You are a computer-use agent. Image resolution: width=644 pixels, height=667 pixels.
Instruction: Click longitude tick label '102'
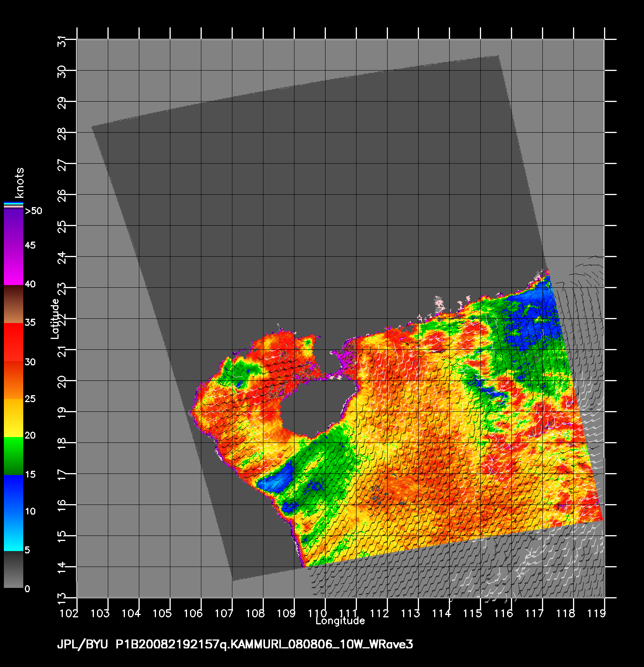coord(69,613)
